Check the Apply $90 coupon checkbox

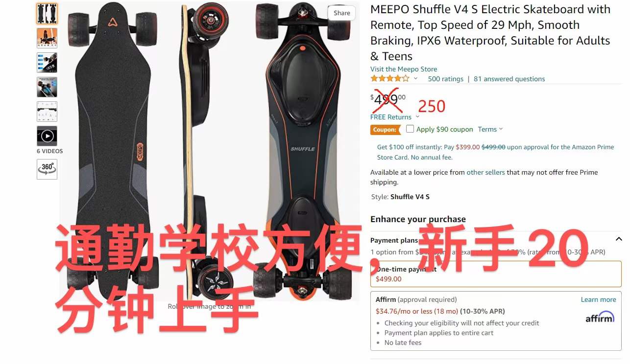point(410,129)
